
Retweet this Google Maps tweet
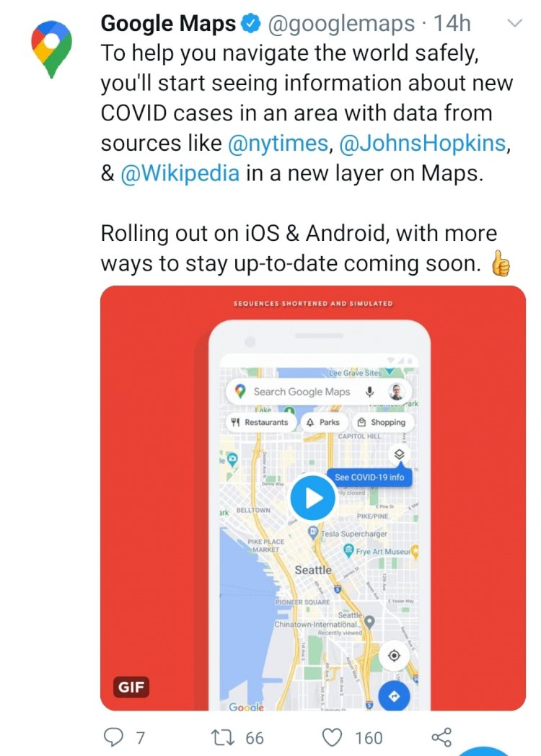pyautogui.click(x=223, y=737)
